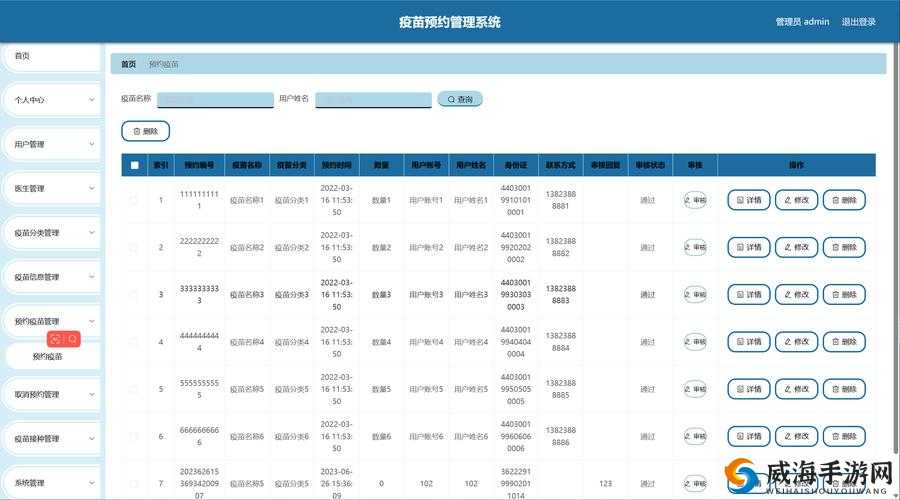Click 预约编号 column header

coord(199,165)
